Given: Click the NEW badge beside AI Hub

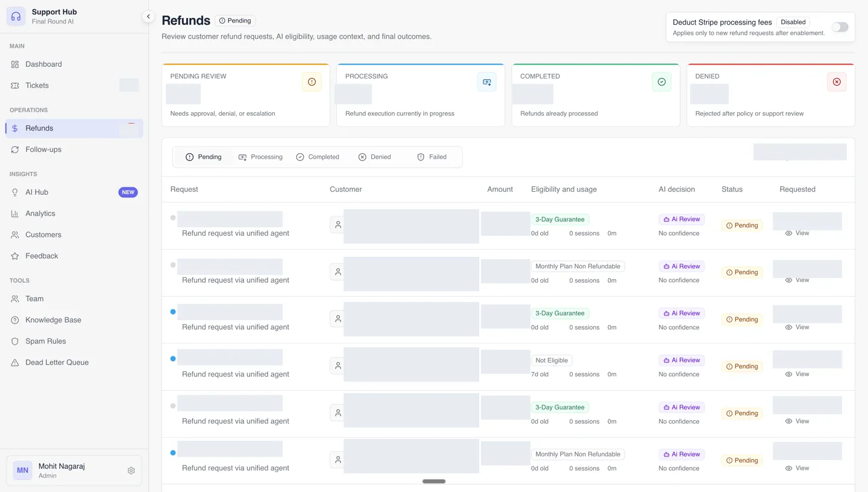Looking at the screenshot, I should [128, 192].
